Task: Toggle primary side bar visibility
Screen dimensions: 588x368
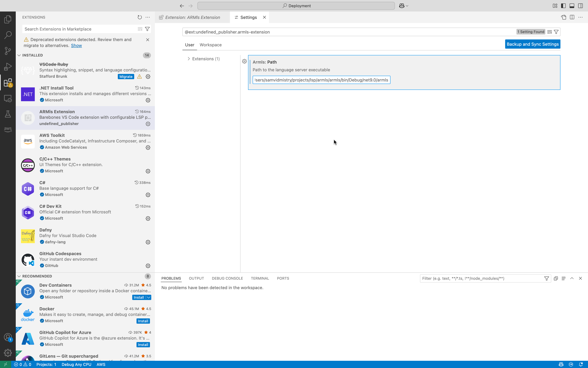Action: 563,6
